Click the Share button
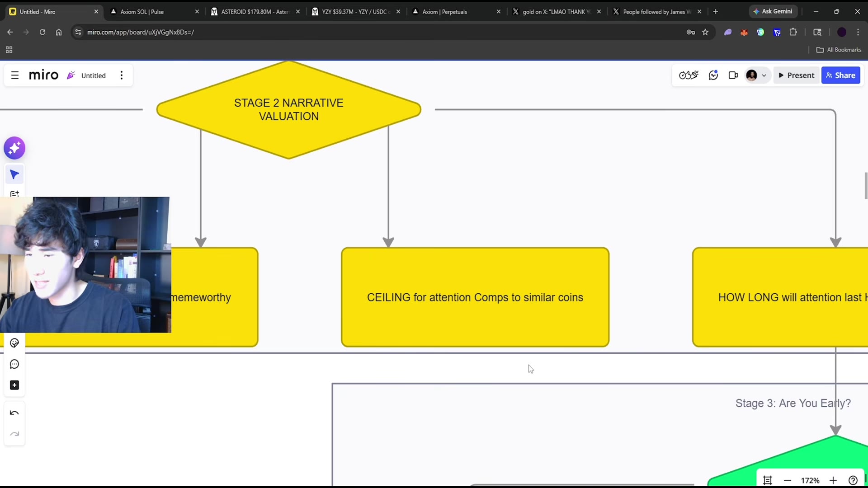This screenshot has height=488, width=868. tap(841, 75)
